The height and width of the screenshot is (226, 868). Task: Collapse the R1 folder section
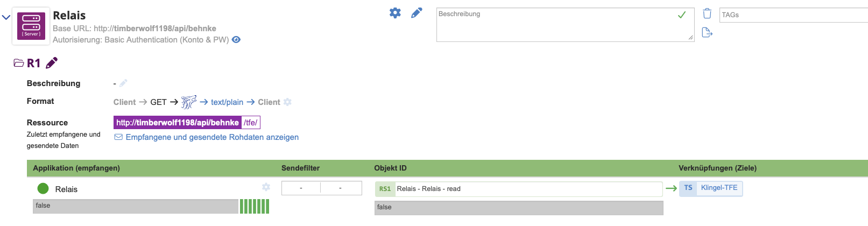click(x=19, y=63)
